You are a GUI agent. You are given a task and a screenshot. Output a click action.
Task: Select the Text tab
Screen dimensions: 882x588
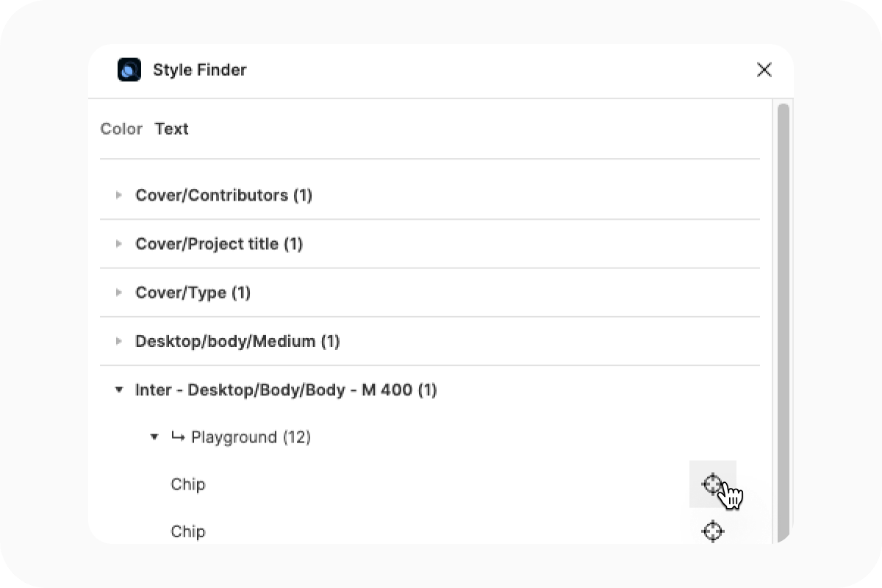(171, 129)
